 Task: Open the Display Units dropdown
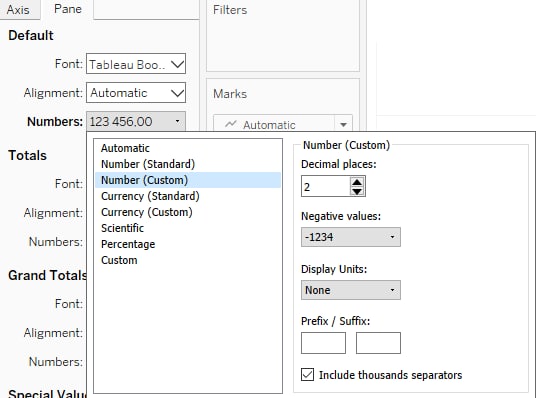pyautogui.click(x=351, y=290)
